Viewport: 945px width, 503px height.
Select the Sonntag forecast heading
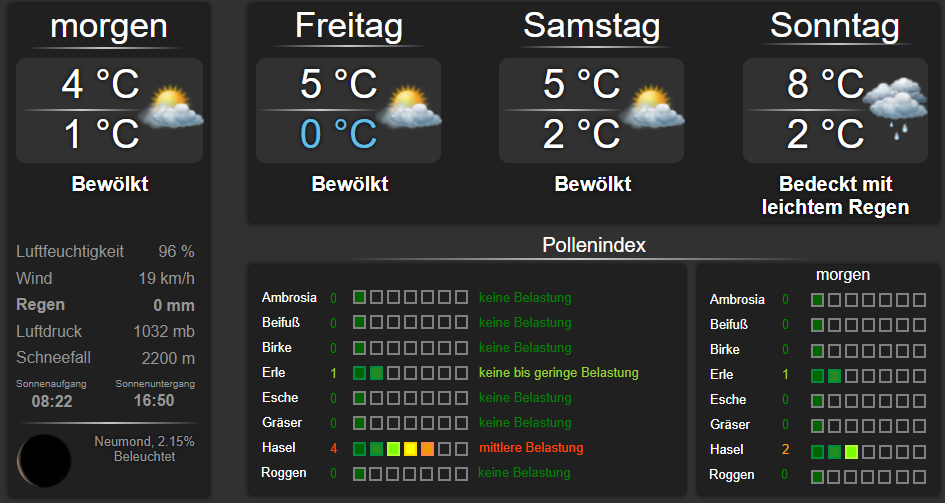[x=835, y=26]
